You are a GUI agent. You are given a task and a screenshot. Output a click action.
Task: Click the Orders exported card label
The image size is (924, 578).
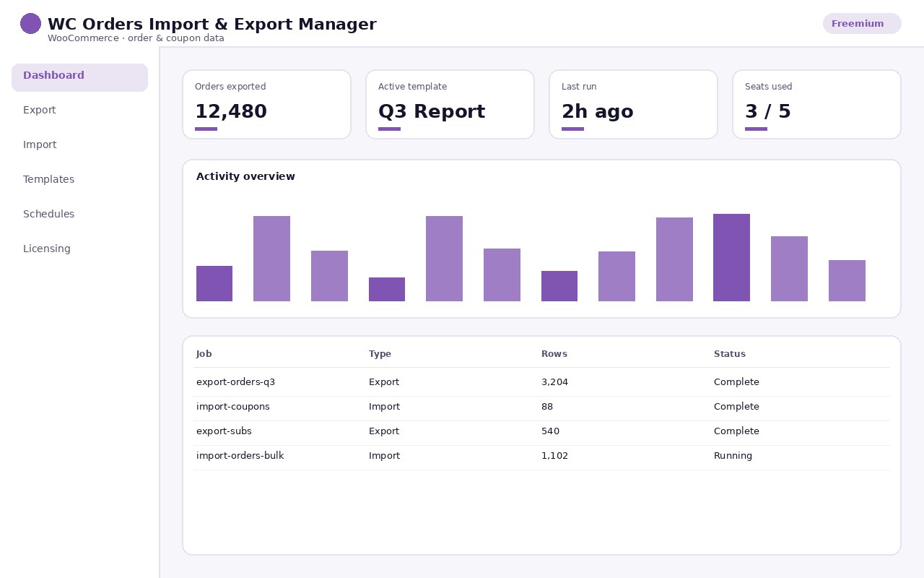pyautogui.click(x=230, y=87)
